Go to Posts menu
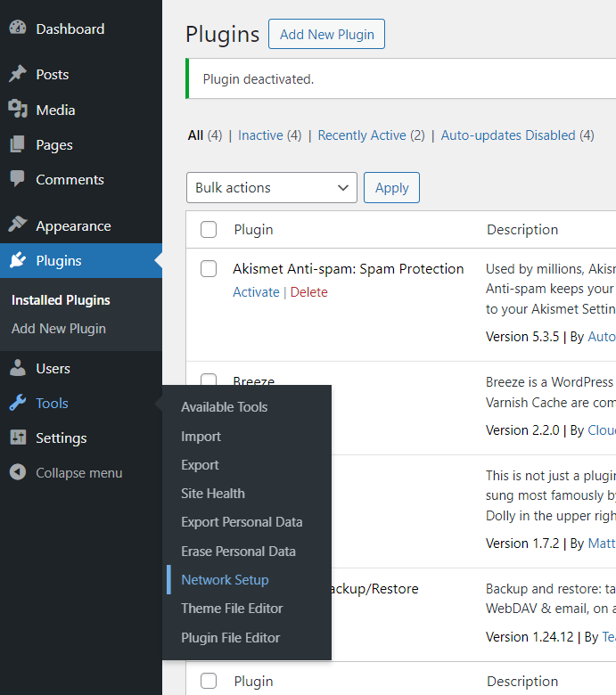This screenshot has height=695, width=616. coord(53,75)
